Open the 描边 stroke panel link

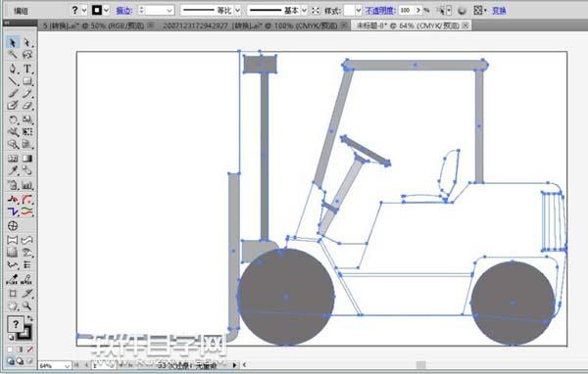124,11
